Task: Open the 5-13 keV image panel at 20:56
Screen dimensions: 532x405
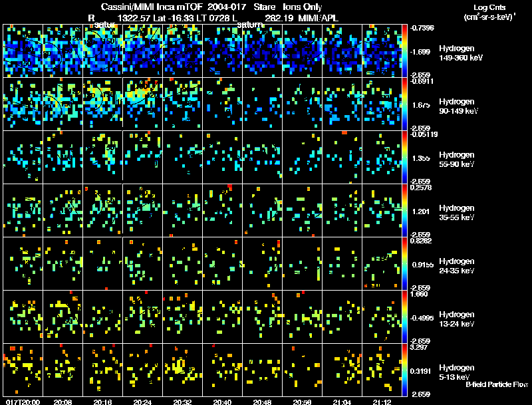Action: (303, 370)
